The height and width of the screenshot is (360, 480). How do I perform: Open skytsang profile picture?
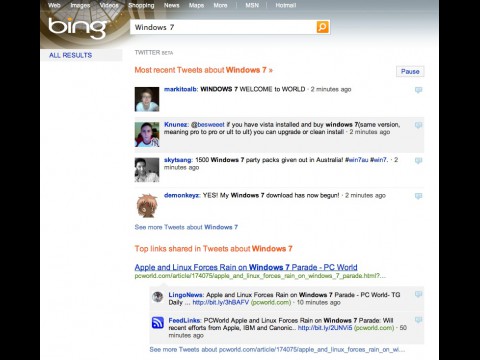pyautogui.click(x=147, y=170)
